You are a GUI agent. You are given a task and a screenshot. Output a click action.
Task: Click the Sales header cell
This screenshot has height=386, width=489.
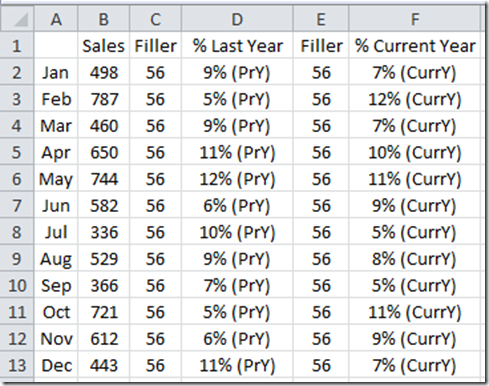point(104,45)
